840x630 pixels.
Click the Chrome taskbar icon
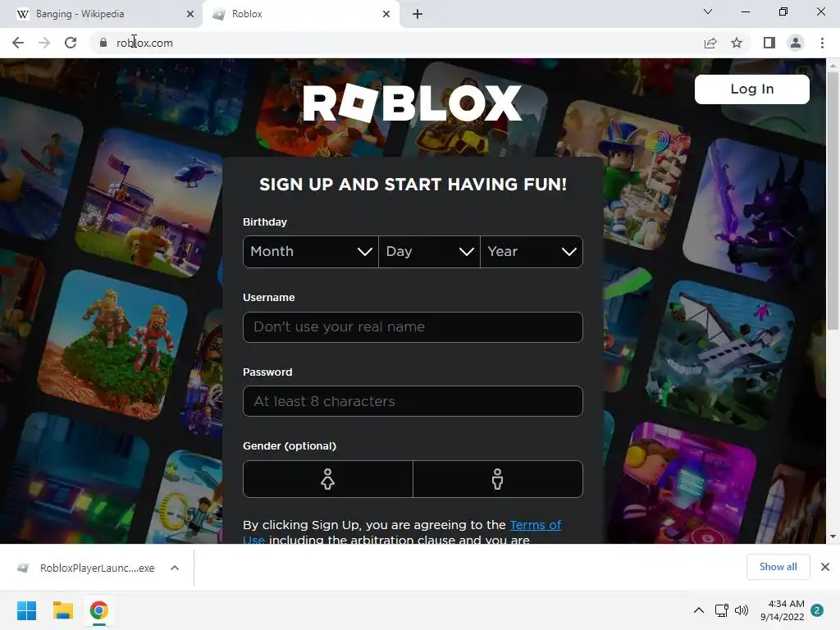98,610
